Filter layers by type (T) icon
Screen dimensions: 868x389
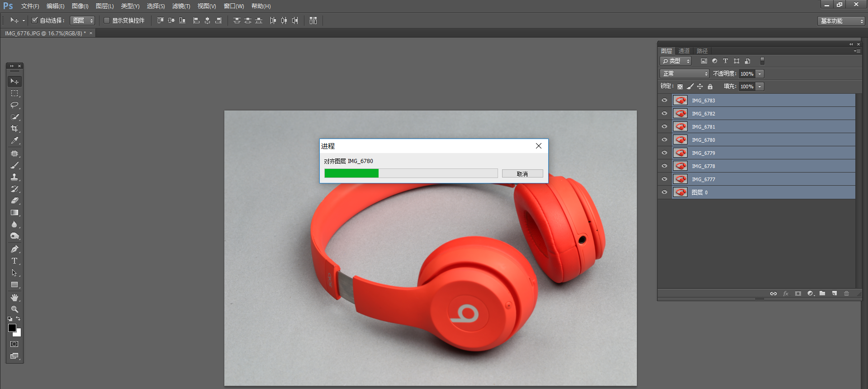pos(726,61)
